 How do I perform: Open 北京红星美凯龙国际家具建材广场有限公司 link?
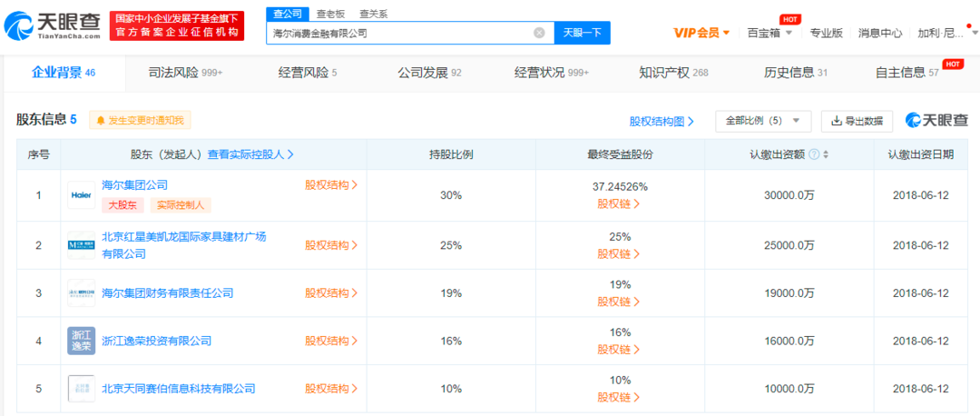(183, 244)
